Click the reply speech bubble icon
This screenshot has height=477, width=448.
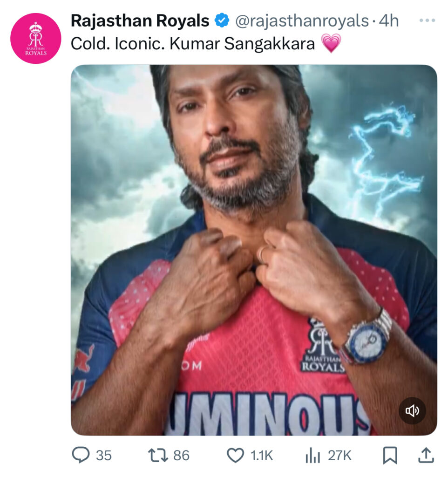81,455
